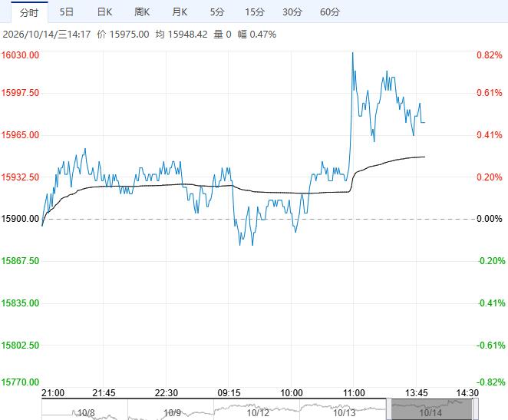Click the -0.82% bottom percent label
508x420 pixels.
491,382
